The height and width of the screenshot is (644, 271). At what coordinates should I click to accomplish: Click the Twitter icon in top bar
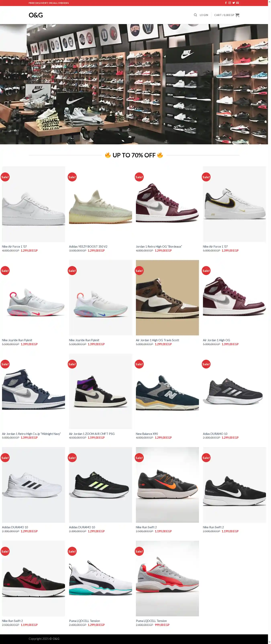pos(233,3)
